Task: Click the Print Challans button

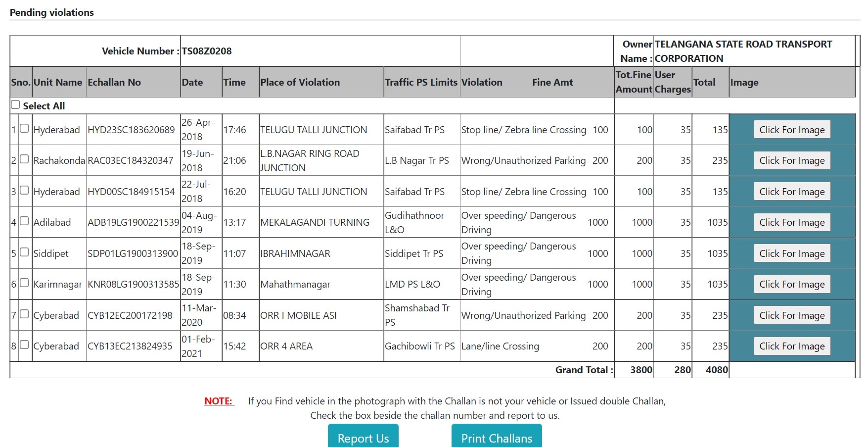Action: 497,437
